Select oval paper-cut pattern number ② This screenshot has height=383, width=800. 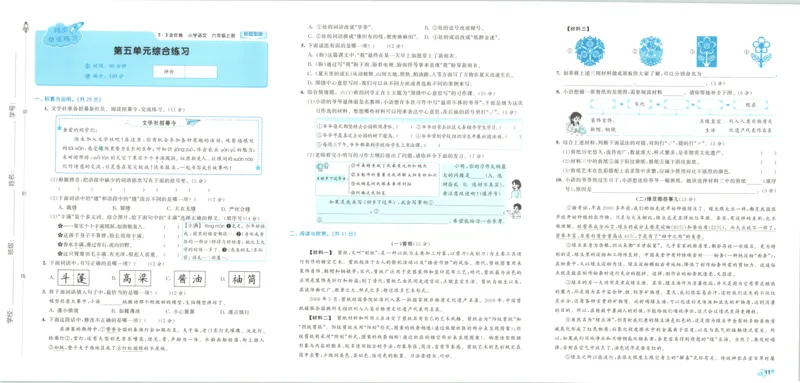tap(651, 52)
